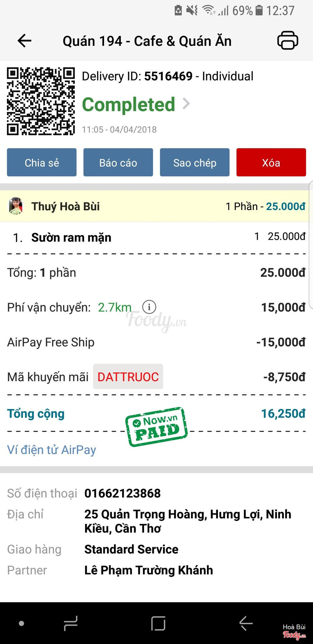Tap the DATTRUOC promo code tag
This screenshot has height=644, width=313.
point(128,377)
